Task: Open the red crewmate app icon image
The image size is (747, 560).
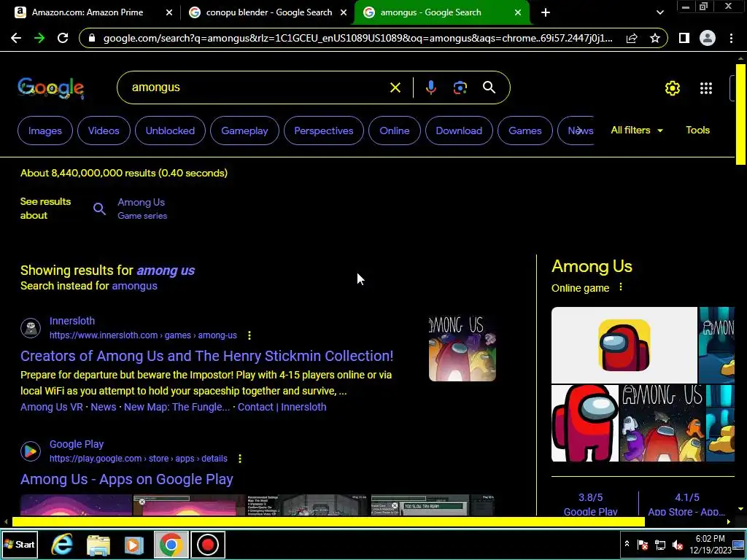Action: pos(624,345)
